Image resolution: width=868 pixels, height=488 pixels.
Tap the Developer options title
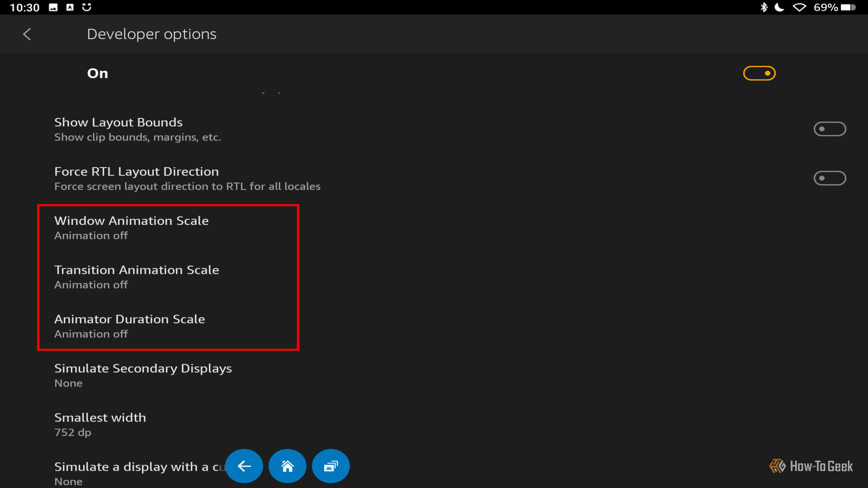tap(151, 34)
